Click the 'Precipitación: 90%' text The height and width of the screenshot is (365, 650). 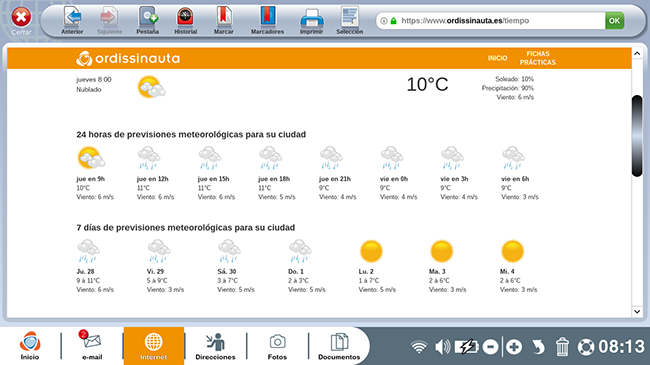pyautogui.click(x=507, y=88)
